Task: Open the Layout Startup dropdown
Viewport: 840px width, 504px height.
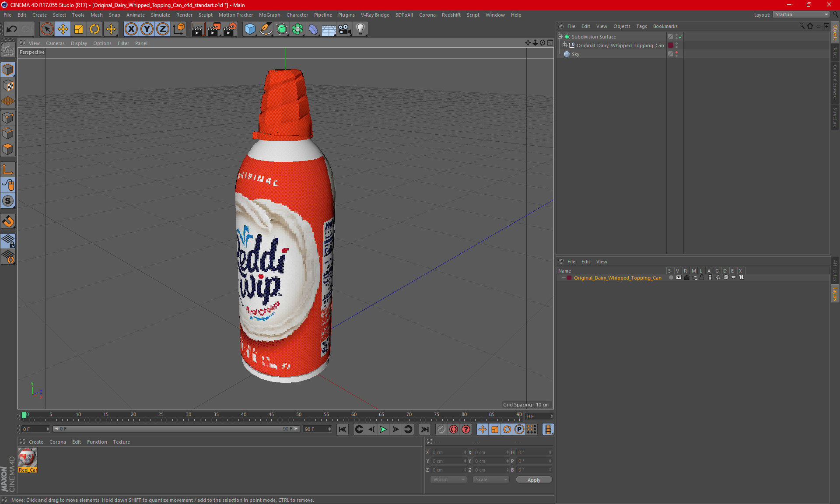Action: coord(801,14)
